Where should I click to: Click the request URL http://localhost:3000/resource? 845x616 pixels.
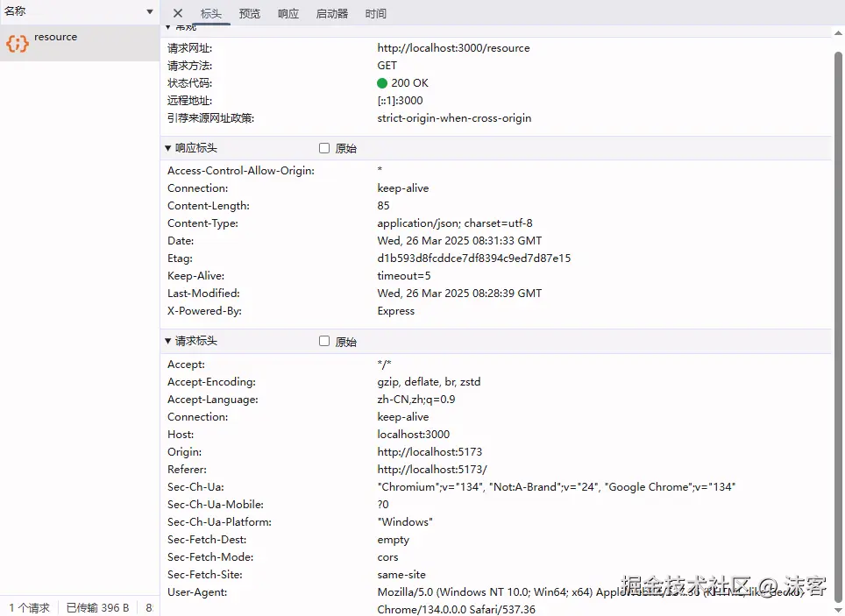coord(453,48)
